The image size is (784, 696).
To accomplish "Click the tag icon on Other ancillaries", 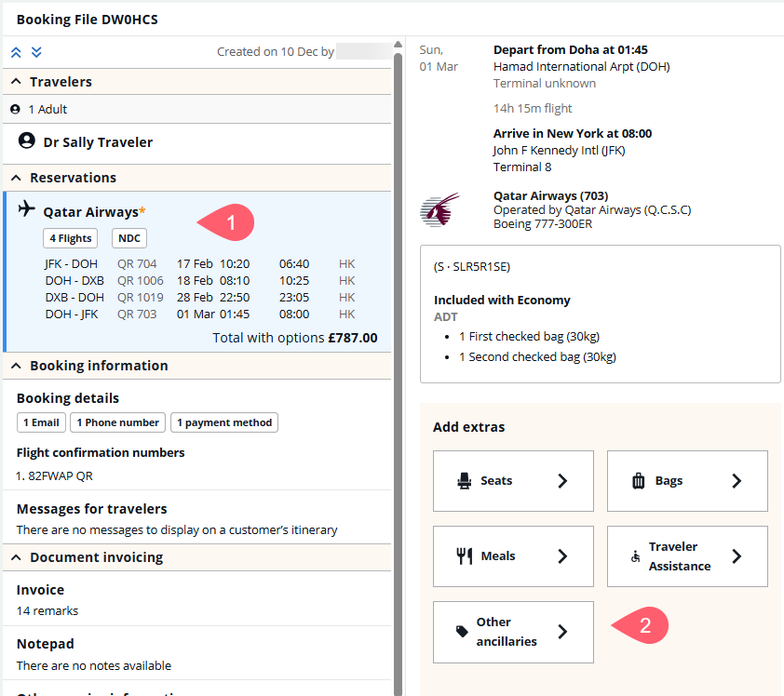I will 462,631.
